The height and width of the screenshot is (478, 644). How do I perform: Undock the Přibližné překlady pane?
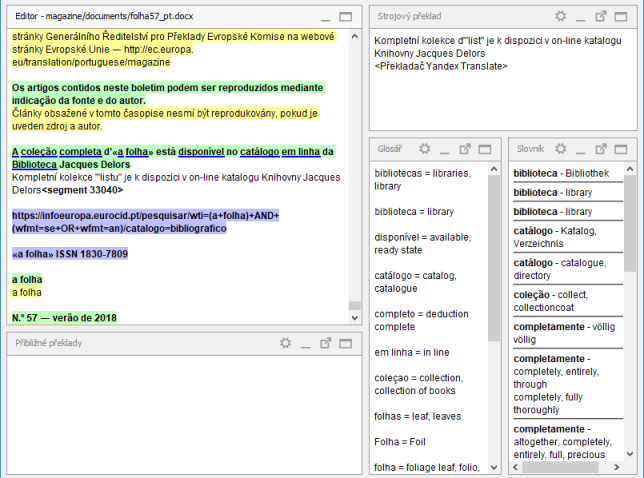click(326, 343)
